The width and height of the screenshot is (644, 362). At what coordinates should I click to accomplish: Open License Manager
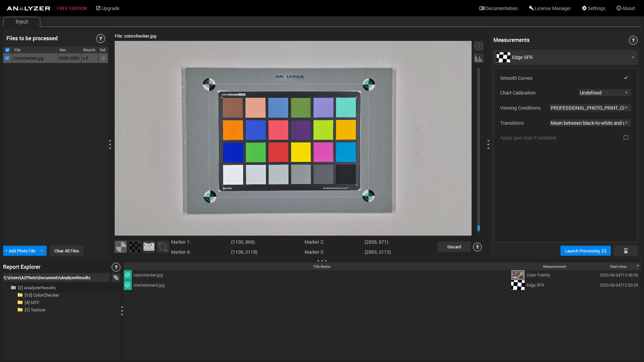pos(550,8)
